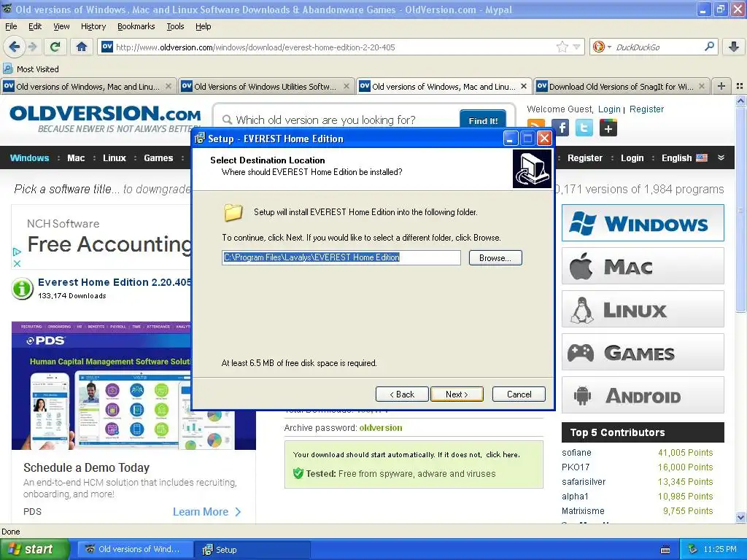The width and height of the screenshot is (747, 560).
Task: Click the OldVersion.com logo
Action: [x=105, y=118]
